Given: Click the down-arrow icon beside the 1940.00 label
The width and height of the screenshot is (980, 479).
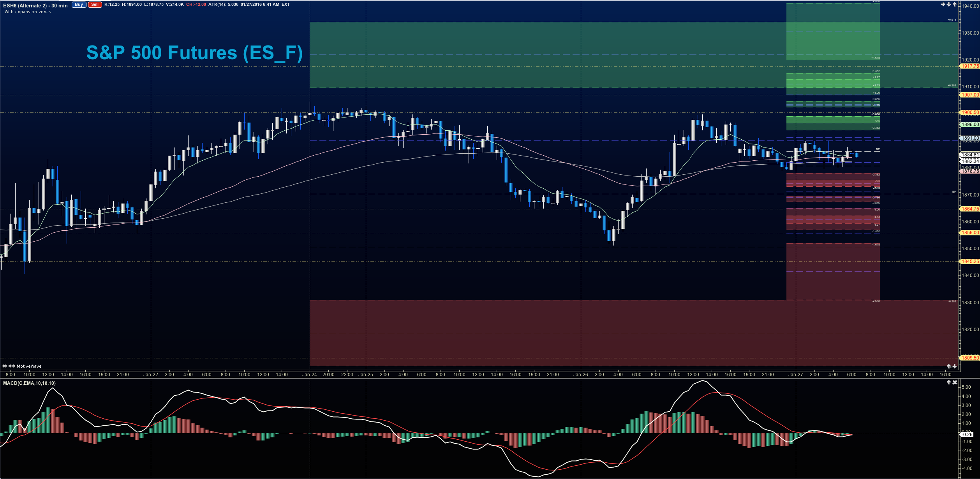Looking at the screenshot, I should pos(949,5).
